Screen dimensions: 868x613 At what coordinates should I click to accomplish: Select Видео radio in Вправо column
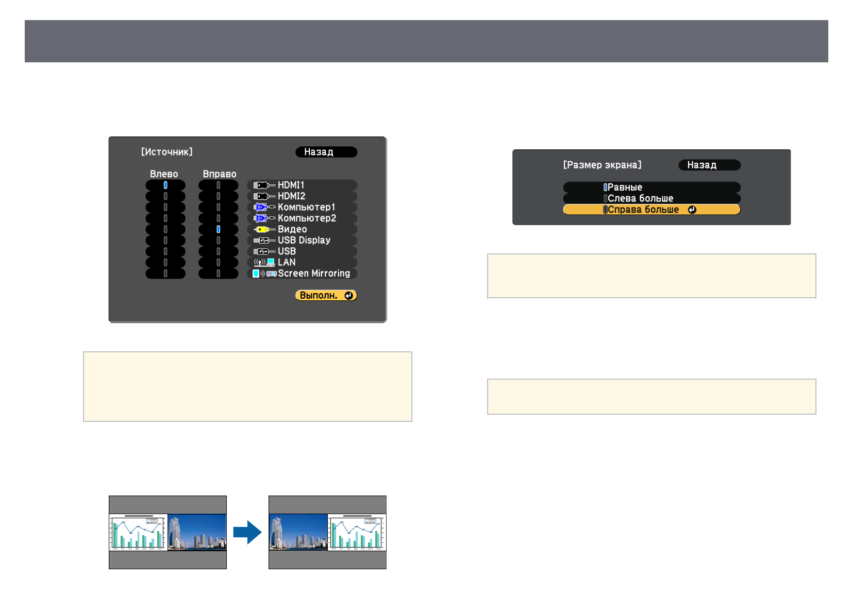[219, 229]
